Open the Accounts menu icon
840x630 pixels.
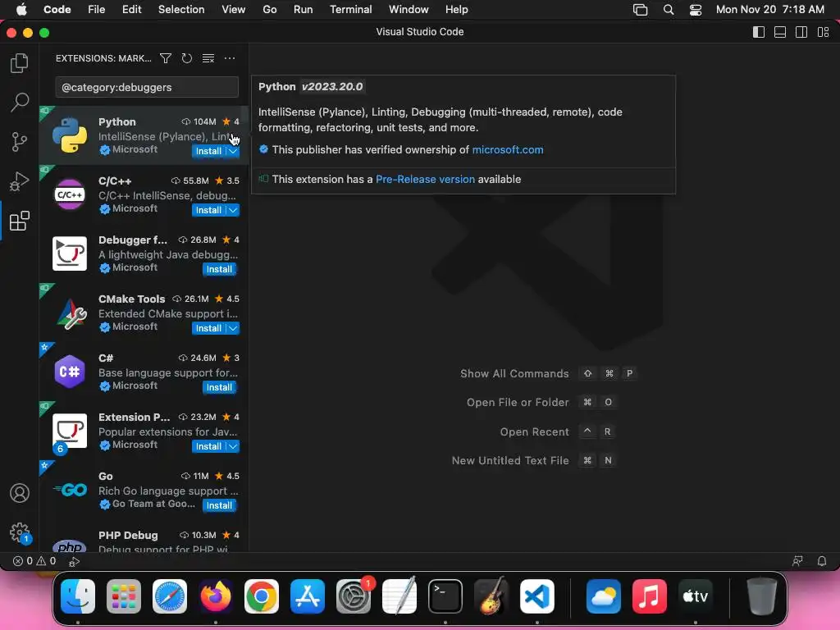(20, 493)
